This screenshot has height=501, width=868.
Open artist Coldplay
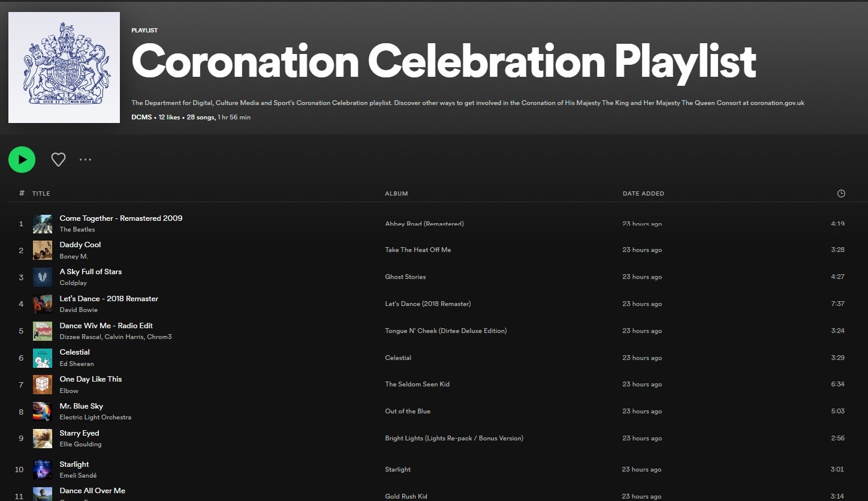[73, 283]
